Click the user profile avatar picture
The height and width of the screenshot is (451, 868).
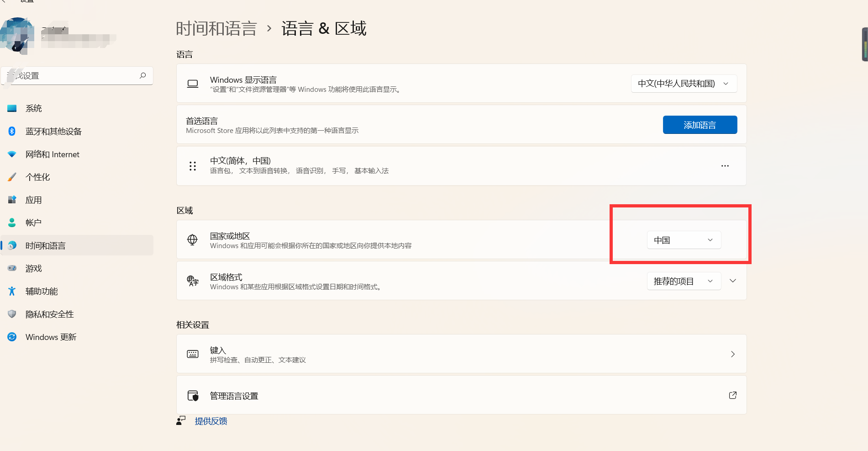(x=17, y=36)
